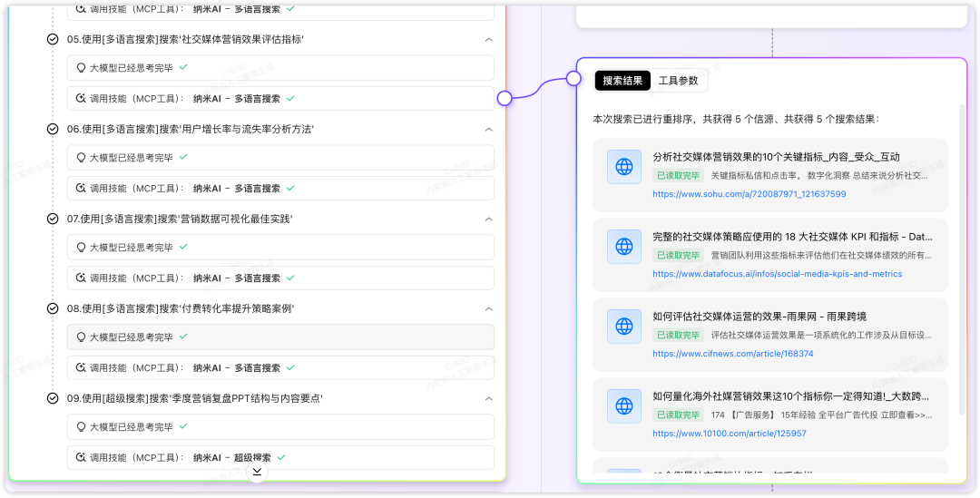Click the green checkmark after step 05 thinking row
This screenshot has width=980, height=498.
[x=183, y=67]
